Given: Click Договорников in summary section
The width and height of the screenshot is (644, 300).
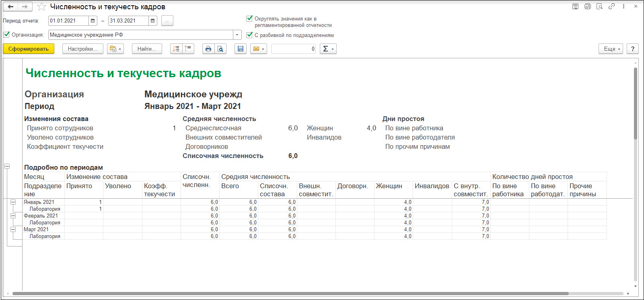Looking at the screenshot, I should click(x=207, y=146).
